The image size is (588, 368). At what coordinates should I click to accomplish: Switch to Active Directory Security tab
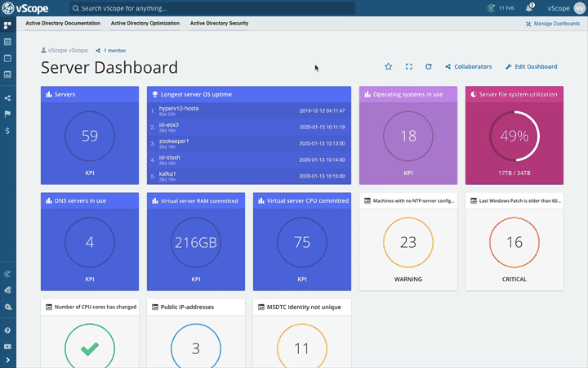[x=219, y=23]
